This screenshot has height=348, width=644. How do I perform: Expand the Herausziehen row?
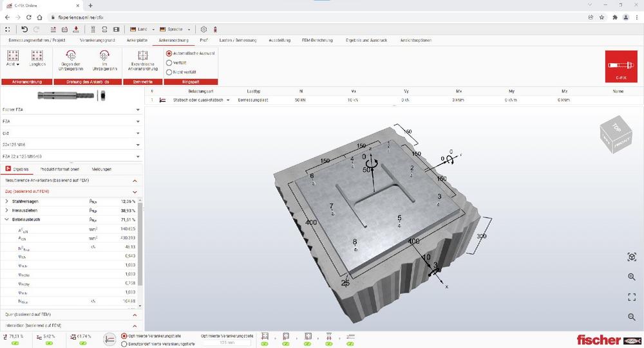click(x=6, y=210)
